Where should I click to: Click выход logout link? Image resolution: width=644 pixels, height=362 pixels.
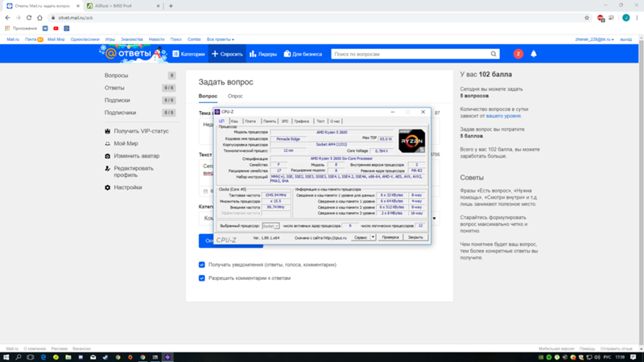coord(626,39)
